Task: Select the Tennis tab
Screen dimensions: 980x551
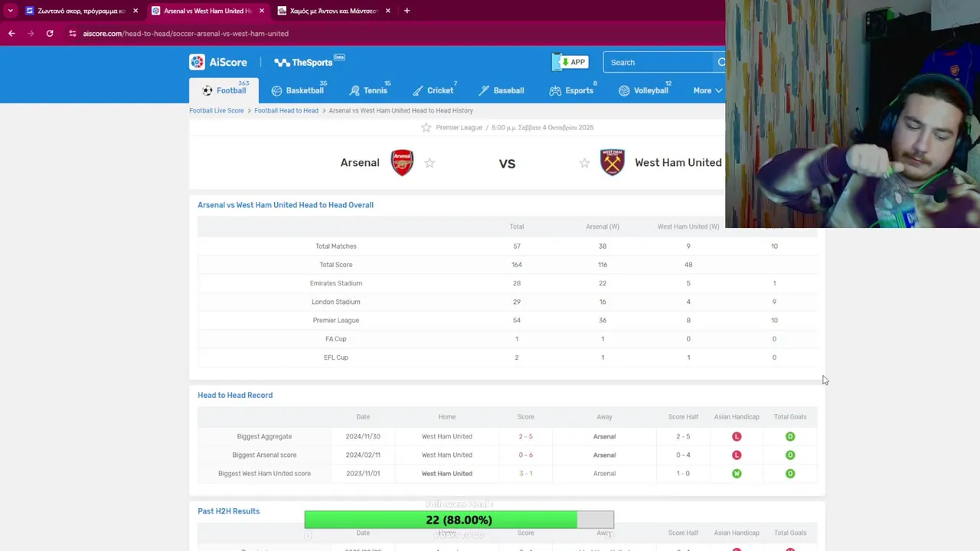Action: coord(368,90)
